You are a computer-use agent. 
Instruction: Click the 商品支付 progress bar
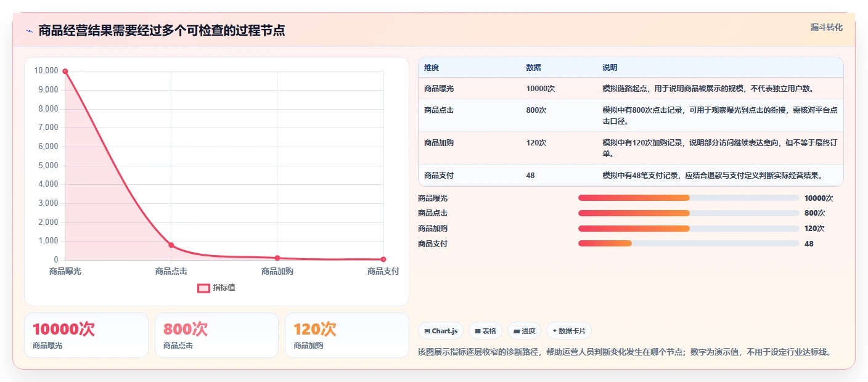click(x=689, y=243)
